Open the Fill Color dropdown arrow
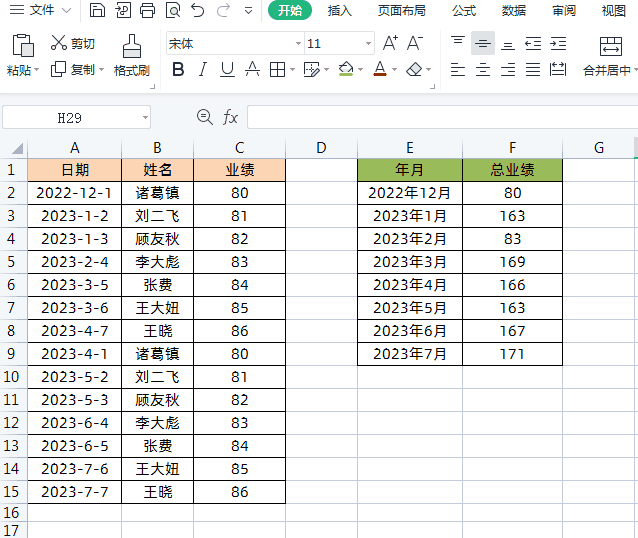This screenshot has width=638, height=538. point(360,70)
